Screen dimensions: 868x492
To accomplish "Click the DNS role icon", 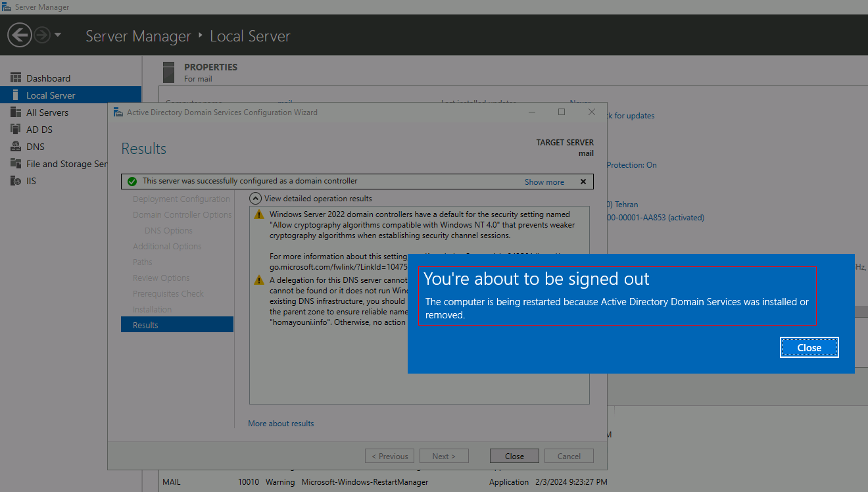I will pyautogui.click(x=16, y=147).
